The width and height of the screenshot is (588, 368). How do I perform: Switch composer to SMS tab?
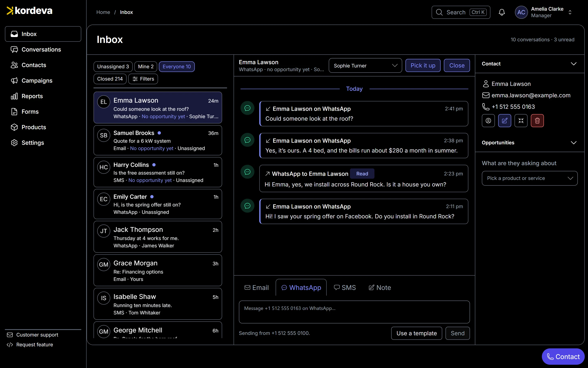tap(345, 288)
